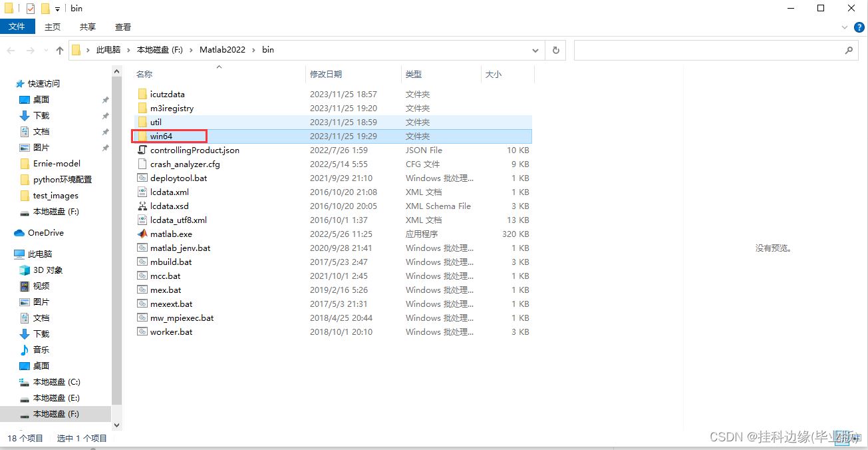
Task: Click the OneDrive cloud icon in sidebar
Action: coord(19,233)
